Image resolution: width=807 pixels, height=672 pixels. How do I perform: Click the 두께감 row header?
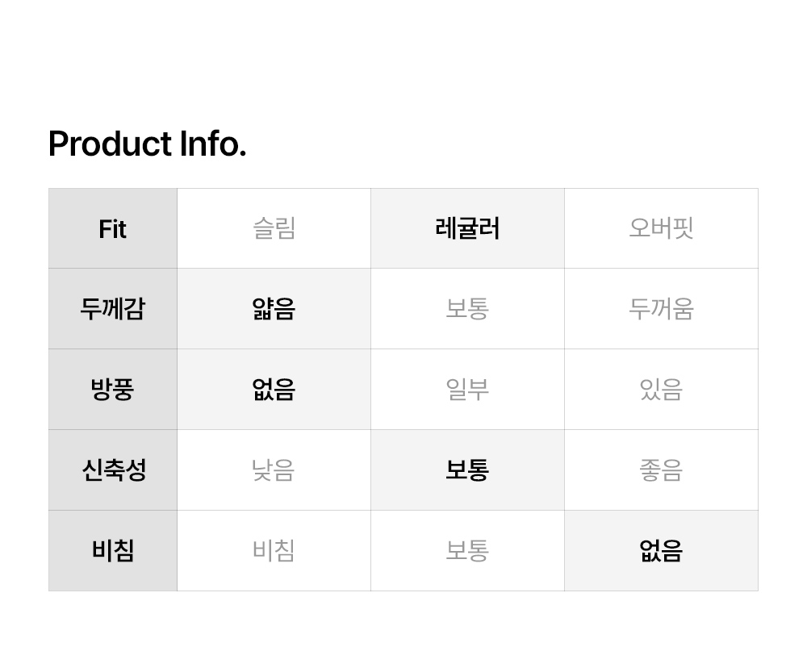point(113,309)
